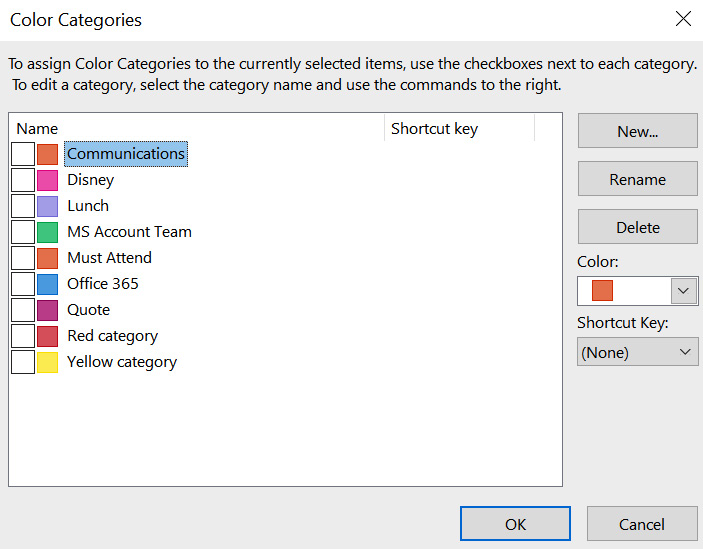
Task: Toggle the Yellow category checkbox
Action: (23, 362)
